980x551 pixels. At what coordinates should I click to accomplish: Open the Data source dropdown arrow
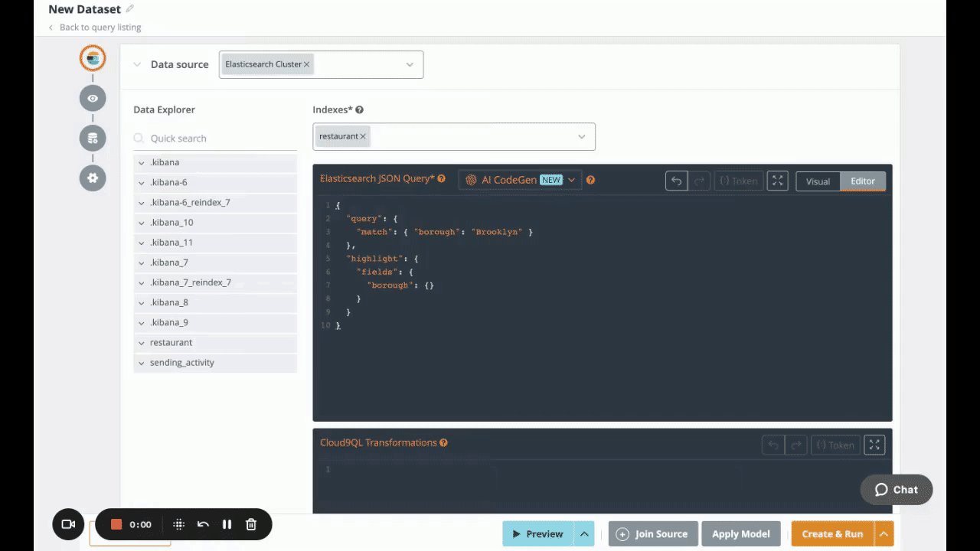click(x=410, y=65)
